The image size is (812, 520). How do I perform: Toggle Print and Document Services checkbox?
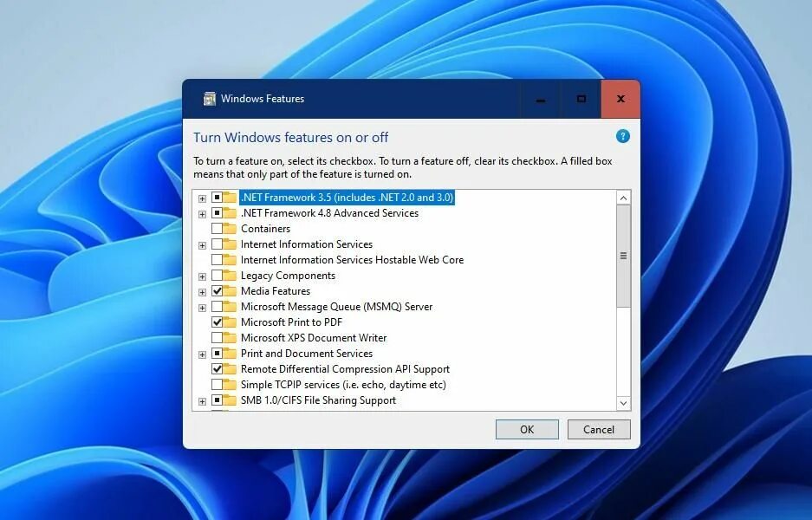coord(217,354)
